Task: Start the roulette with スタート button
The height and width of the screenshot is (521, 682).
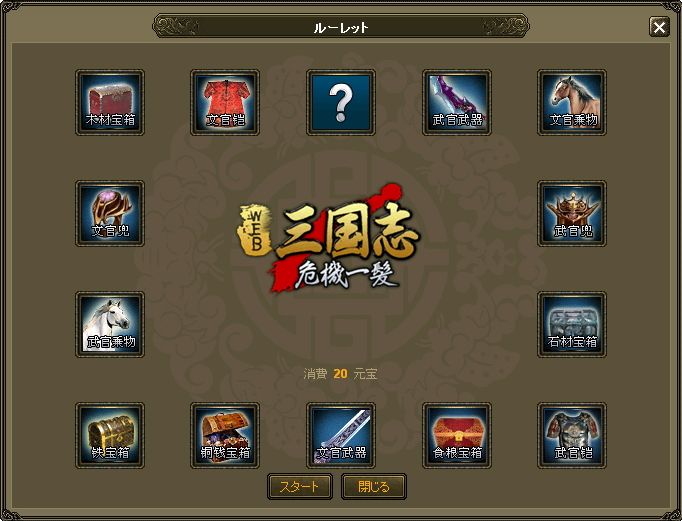Action: [x=300, y=486]
